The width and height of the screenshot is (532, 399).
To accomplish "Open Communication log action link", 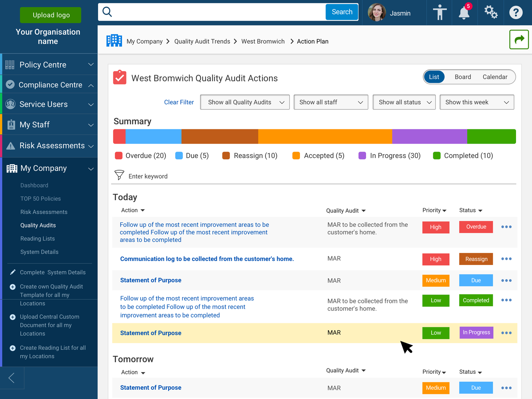I will [x=207, y=259].
